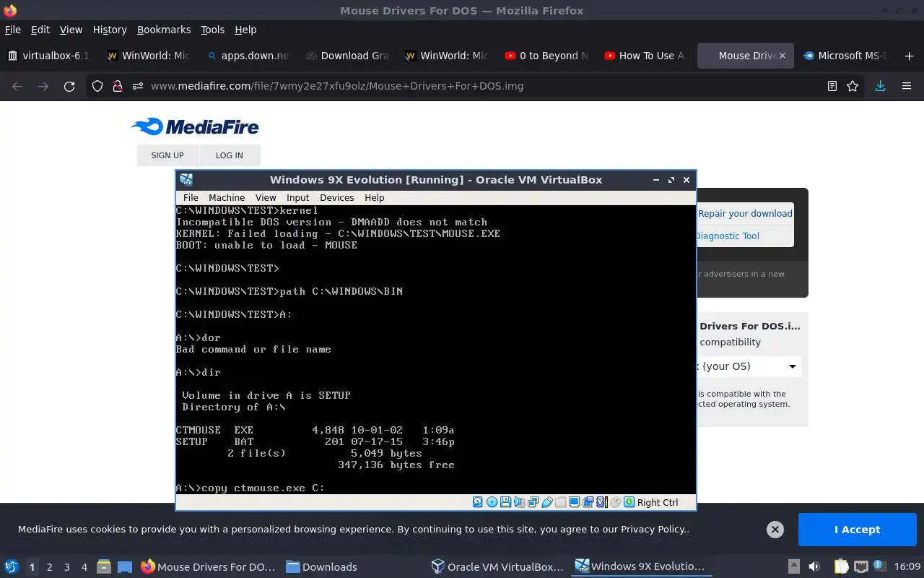Open file manager in taskbar

click(103, 567)
